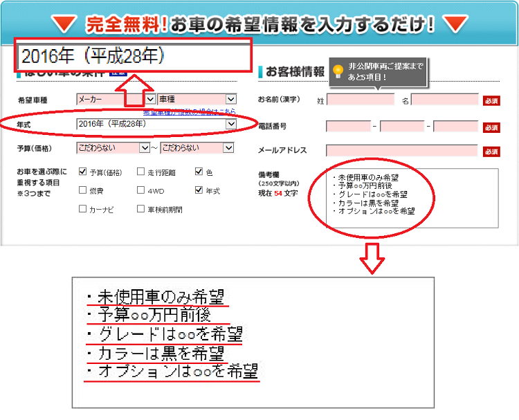Tick the 4WD checkbox
This screenshot has height=420, width=519.
[x=141, y=190]
